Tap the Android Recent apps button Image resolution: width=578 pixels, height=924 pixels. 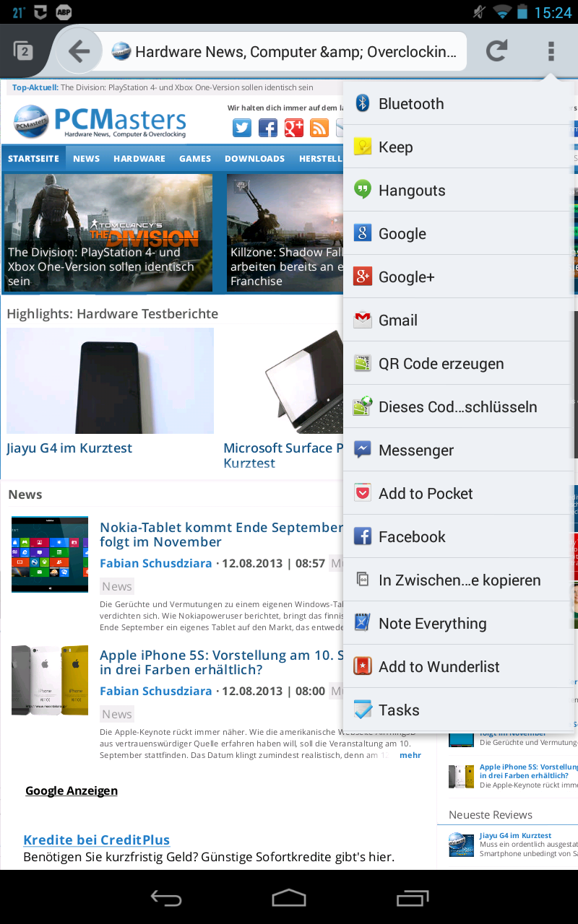413,897
